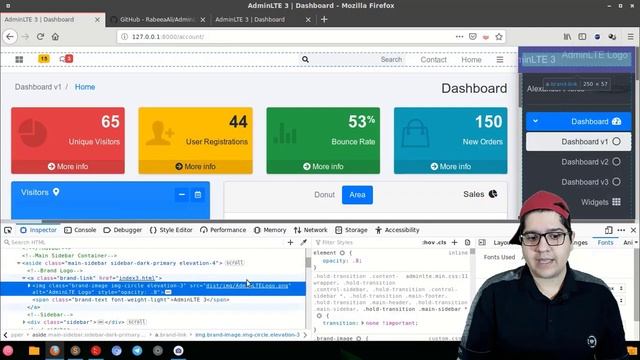Toggle the .cls class panel
640x360 pixels.
(x=441, y=242)
